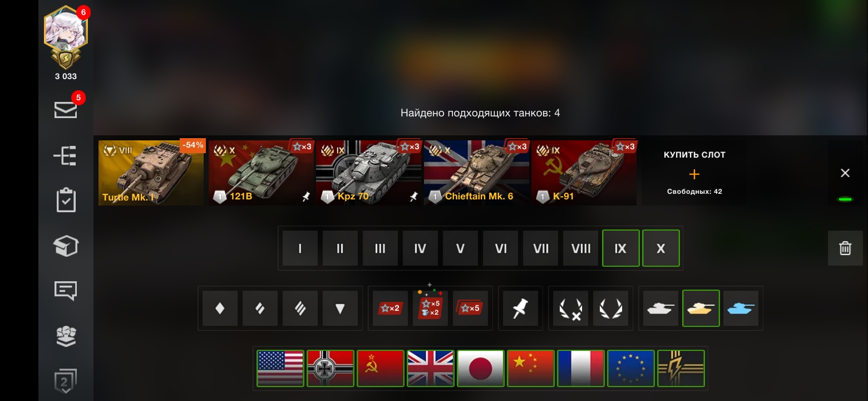Select the Turtle Mk. I discounted tank
Viewport: 868px width, 401px height.
click(151, 173)
